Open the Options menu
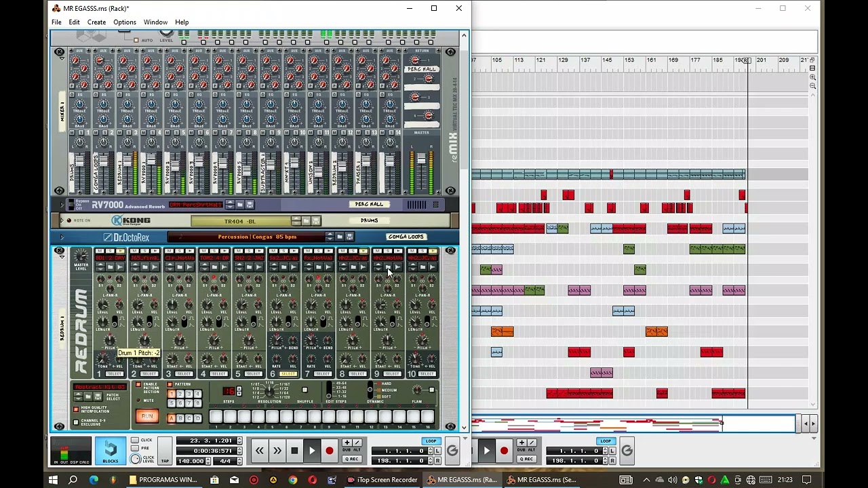 click(125, 22)
